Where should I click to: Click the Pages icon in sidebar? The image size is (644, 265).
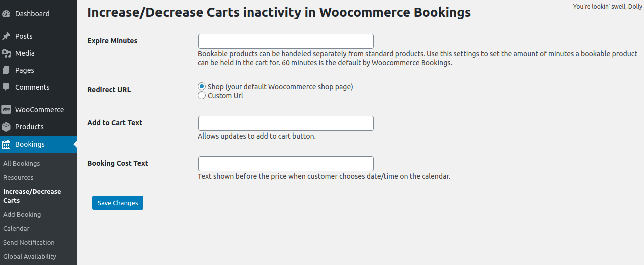tap(6, 70)
